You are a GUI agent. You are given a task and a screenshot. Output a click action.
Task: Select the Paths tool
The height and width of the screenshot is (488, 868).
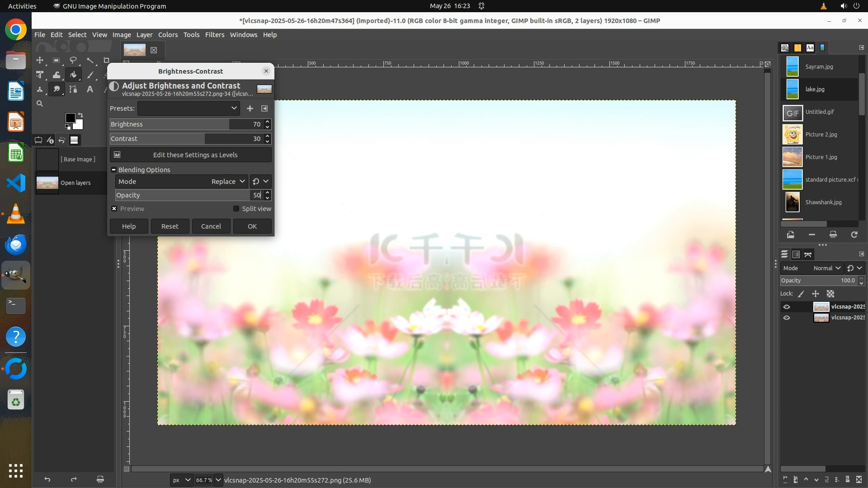click(73, 89)
